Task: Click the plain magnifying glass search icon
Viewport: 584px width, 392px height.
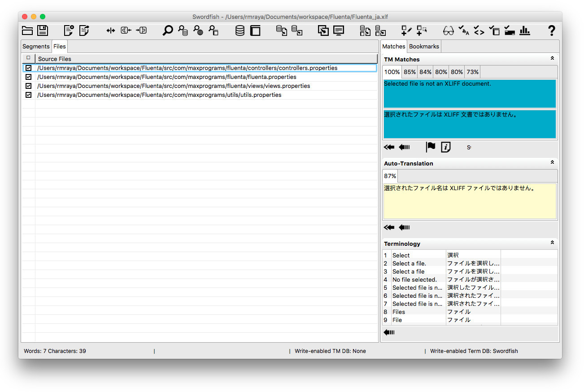Action: [167, 30]
